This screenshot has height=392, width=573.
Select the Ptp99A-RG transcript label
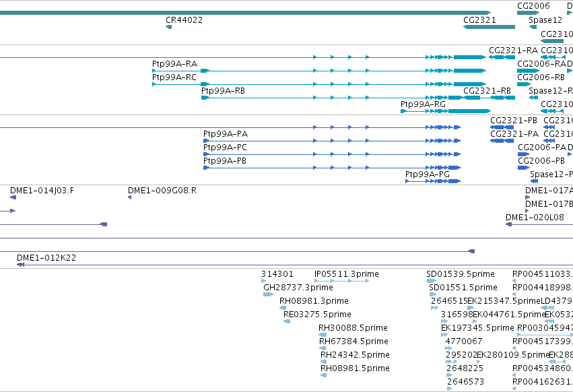[x=423, y=104]
